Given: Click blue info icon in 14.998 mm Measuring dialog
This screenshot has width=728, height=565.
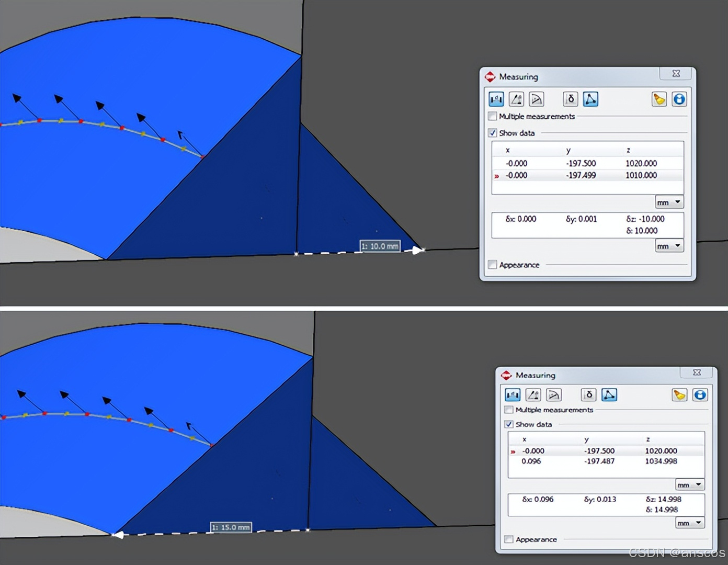Looking at the screenshot, I should [700, 394].
